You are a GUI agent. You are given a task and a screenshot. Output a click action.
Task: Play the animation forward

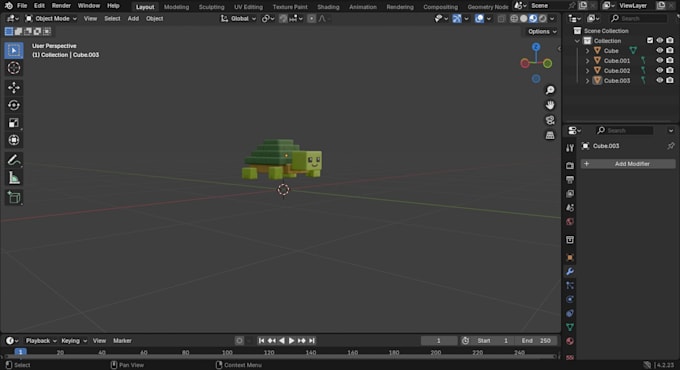point(291,341)
